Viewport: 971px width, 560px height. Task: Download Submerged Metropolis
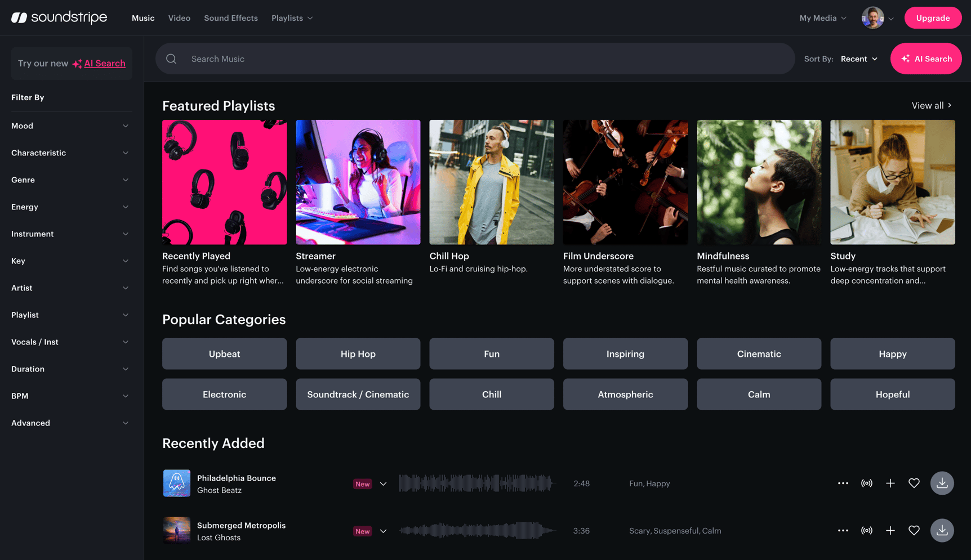pos(942,530)
